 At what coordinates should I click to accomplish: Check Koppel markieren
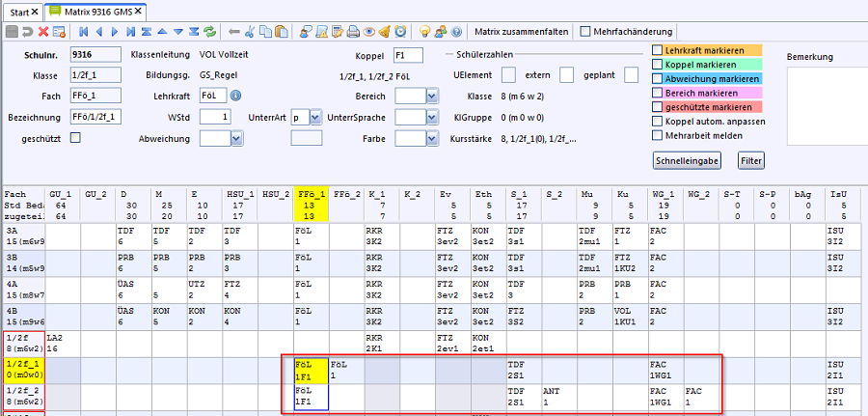click(657, 65)
